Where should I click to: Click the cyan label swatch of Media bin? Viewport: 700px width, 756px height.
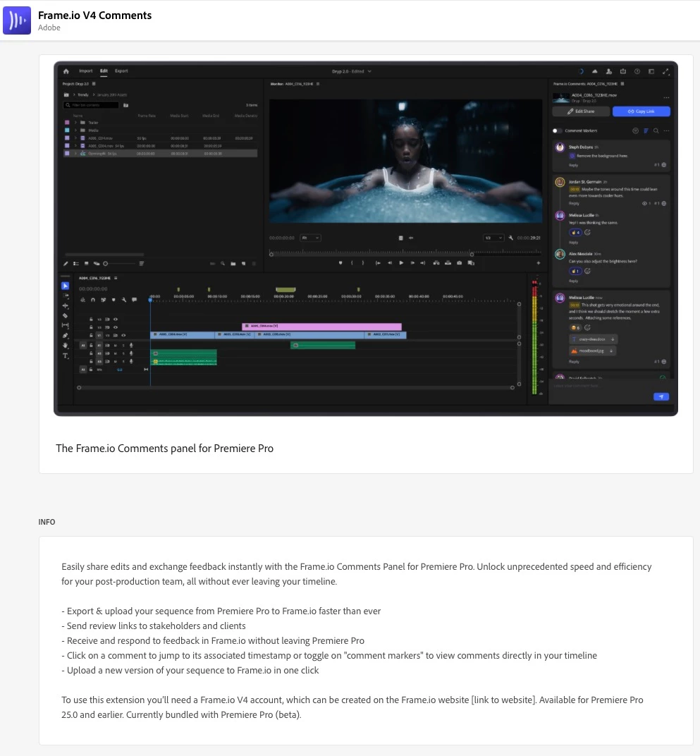click(67, 130)
